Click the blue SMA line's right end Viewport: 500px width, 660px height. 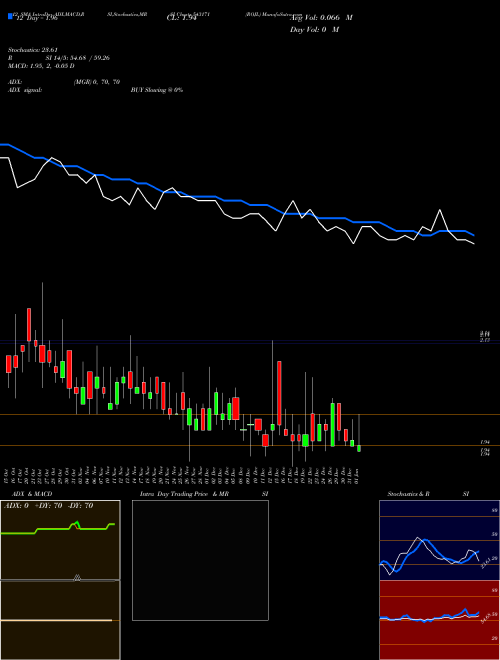click(473, 235)
